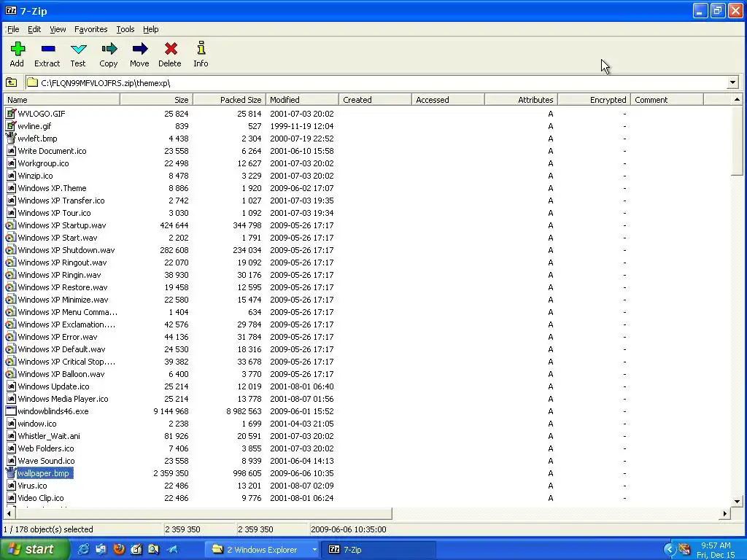Select Windows Media Player.ico

coord(63,399)
